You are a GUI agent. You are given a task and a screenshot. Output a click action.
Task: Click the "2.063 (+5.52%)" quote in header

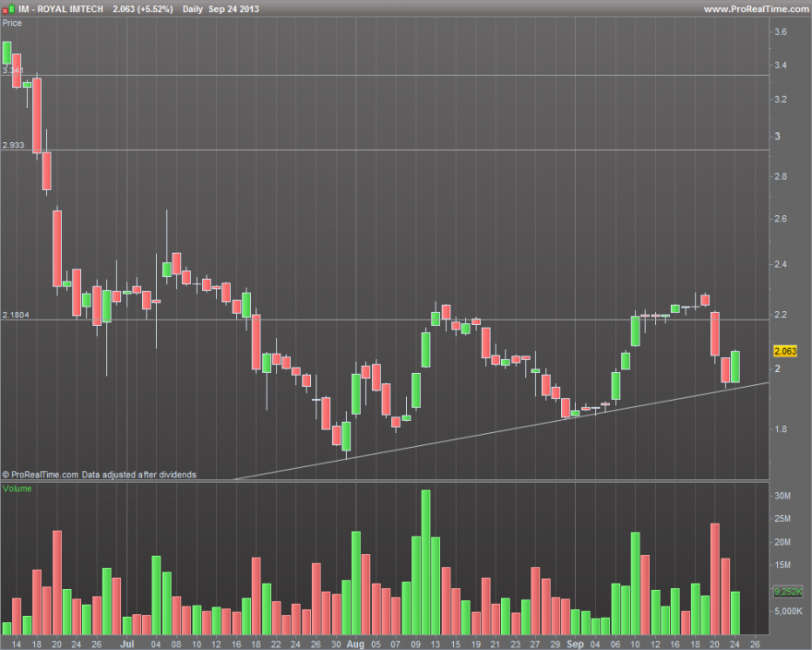tap(142, 9)
